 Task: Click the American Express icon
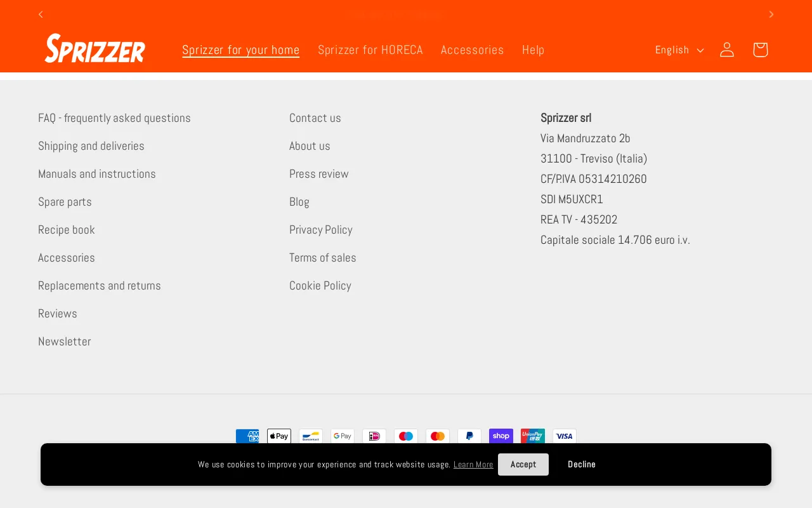coord(247,436)
